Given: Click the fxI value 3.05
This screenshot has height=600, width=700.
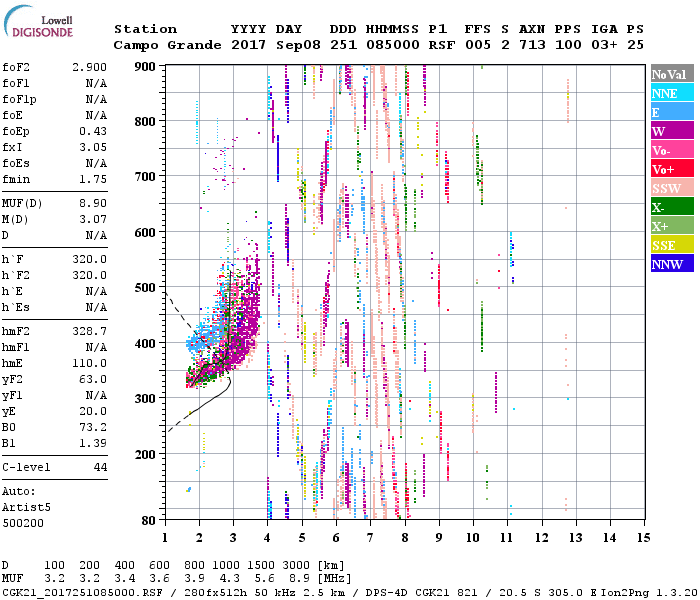Looking at the screenshot, I should (93, 147).
